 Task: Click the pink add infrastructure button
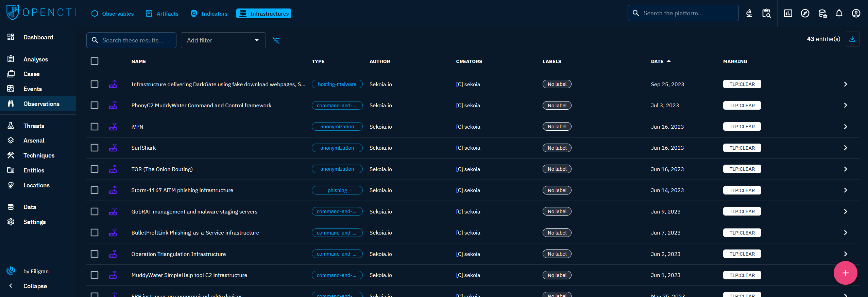pyautogui.click(x=845, y=273)
